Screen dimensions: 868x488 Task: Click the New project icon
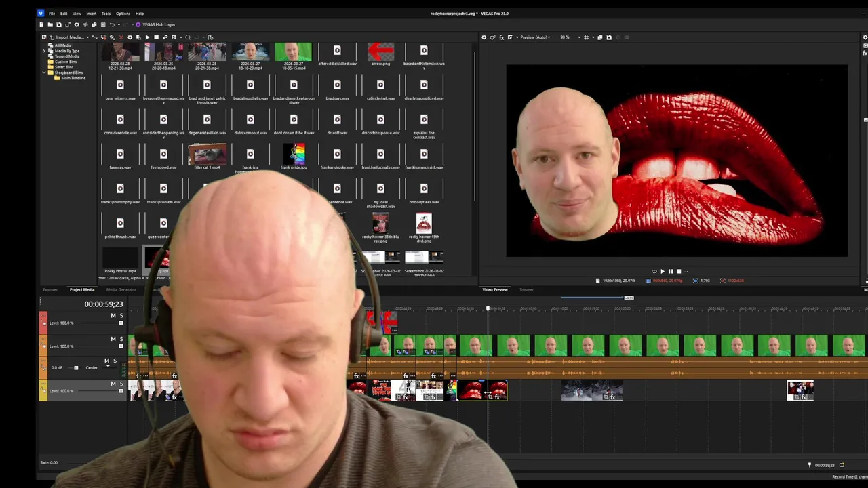click(x=41, y=24)
